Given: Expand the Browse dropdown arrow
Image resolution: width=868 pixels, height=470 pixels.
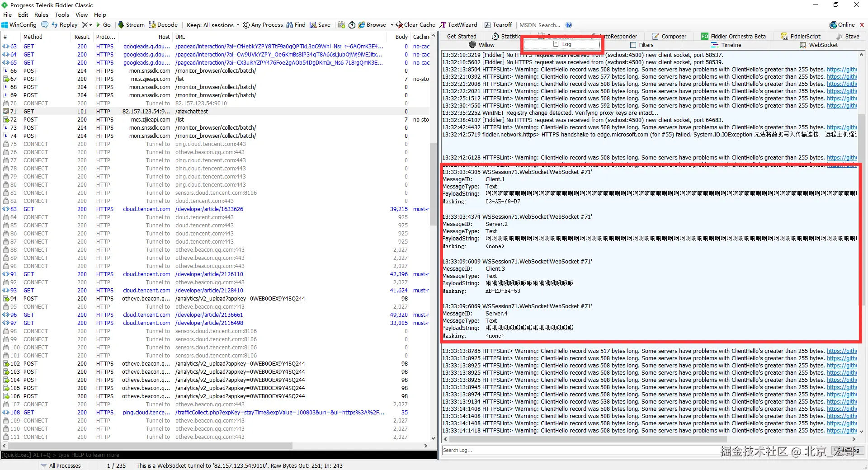Looking at the screenshot, I should click(x=392, y=25).
